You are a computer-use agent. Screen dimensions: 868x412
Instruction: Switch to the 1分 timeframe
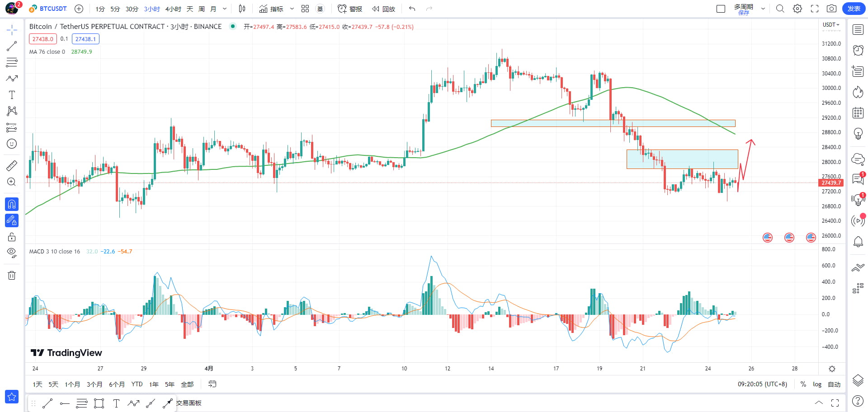[100, 9]
